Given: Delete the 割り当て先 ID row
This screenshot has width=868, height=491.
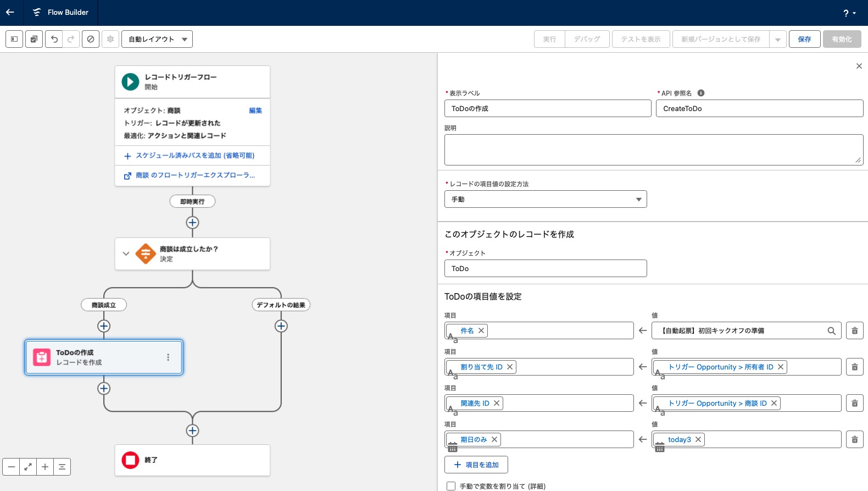Looking at the screenshot, I should (x=855, y=367).
